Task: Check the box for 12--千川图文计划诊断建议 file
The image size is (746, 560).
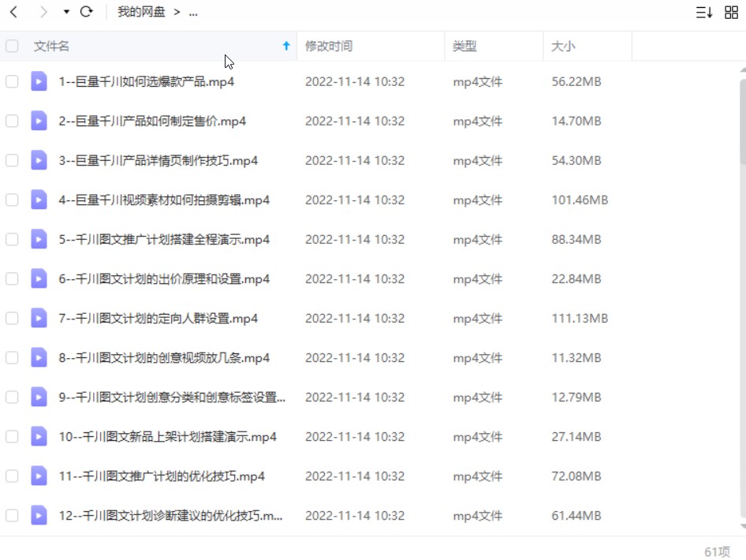Action: (12, 516)
